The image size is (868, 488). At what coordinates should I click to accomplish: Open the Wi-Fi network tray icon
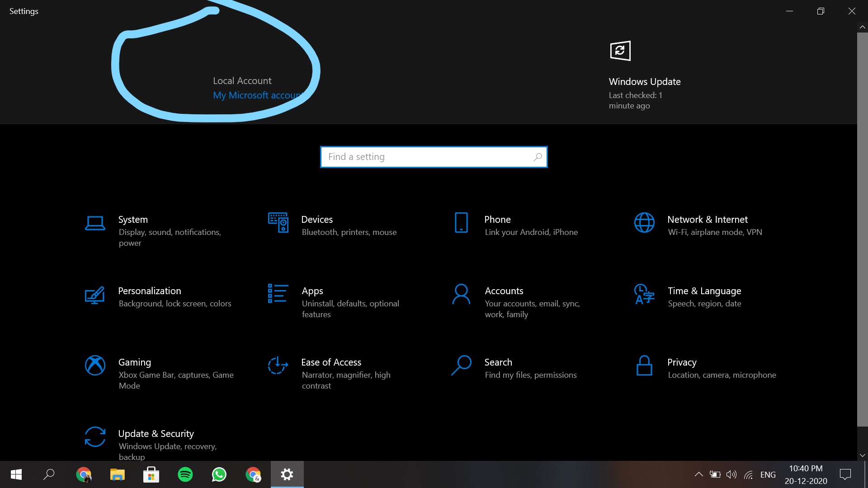(749, 474)
